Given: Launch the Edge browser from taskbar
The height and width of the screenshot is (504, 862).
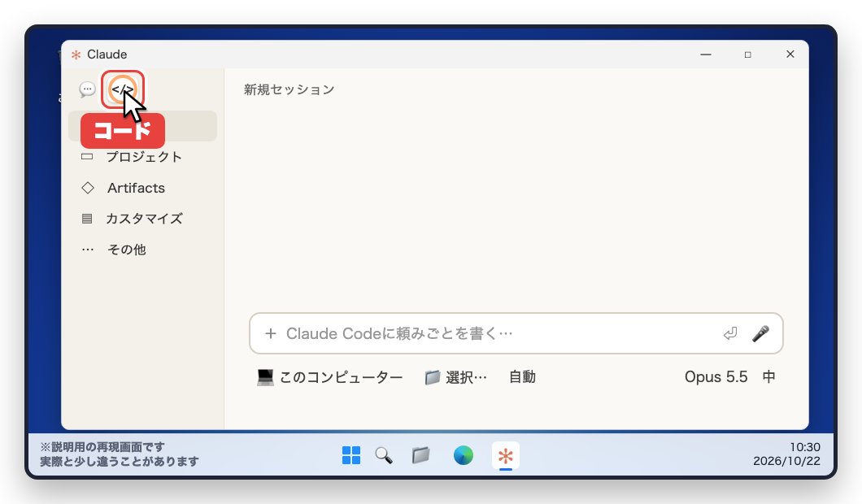Looking at the screenshot, I should click(464, 455).
